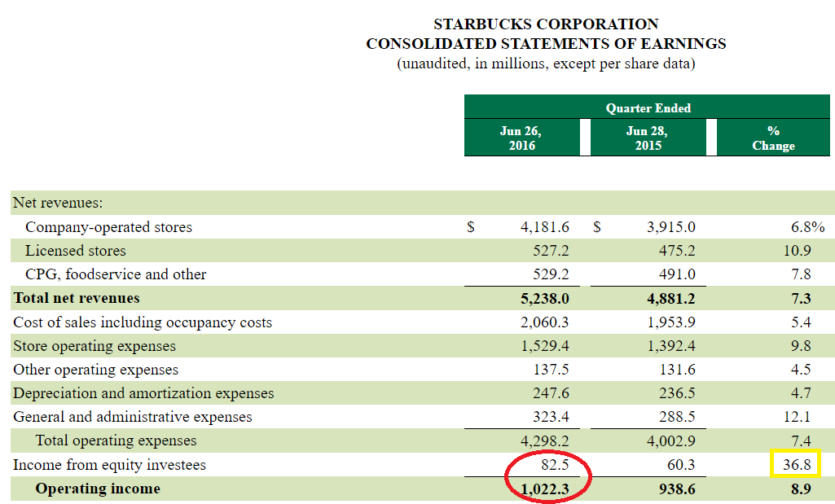Viewport: 835px width, 504px height.
Task: Select the General and administrative expenses label
Action: click(133, 417)
